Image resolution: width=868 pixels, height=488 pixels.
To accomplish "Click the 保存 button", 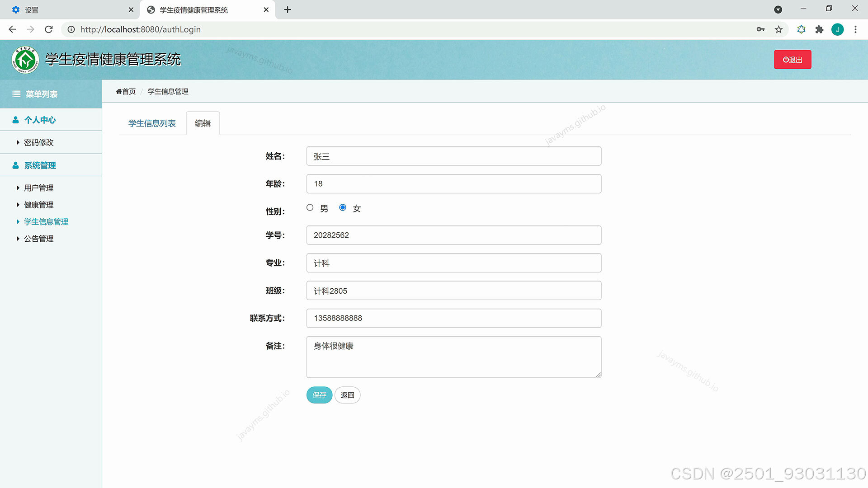I will click(x=319, y=395).
